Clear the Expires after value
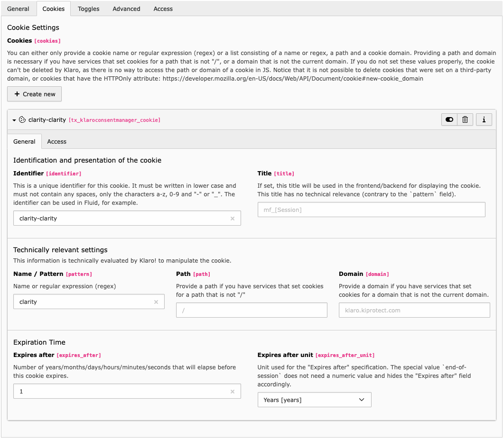The height and width of the screenshot is (439, 504). pos(233,392)
